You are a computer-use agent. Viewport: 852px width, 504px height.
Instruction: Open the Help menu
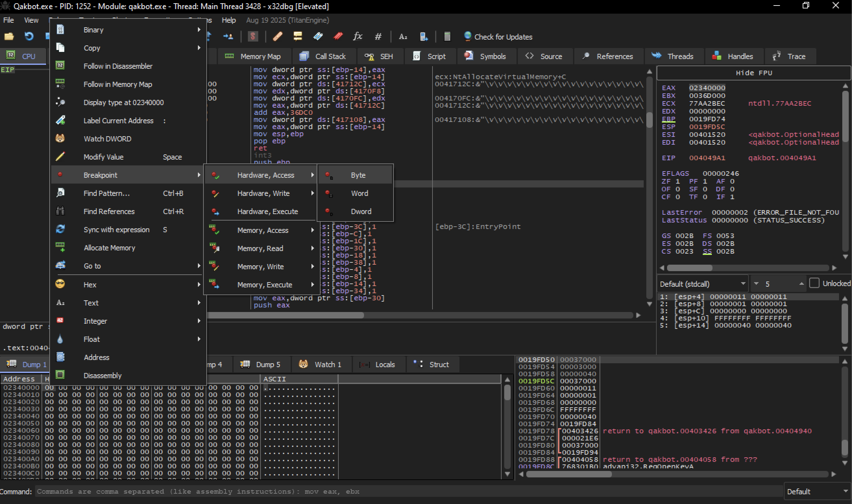[229, 20]
